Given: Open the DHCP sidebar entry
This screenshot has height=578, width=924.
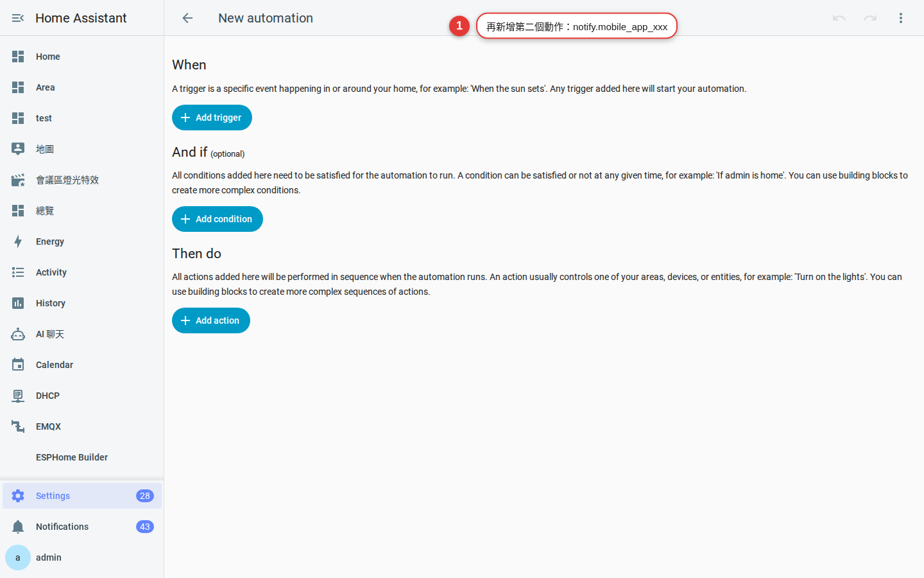Looking at the screenshot, I should [x=82, y=396].
